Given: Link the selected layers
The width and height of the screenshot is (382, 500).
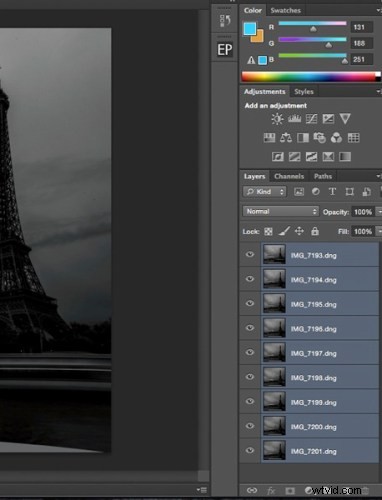Looking at the screenshot, I should (252, 490).
